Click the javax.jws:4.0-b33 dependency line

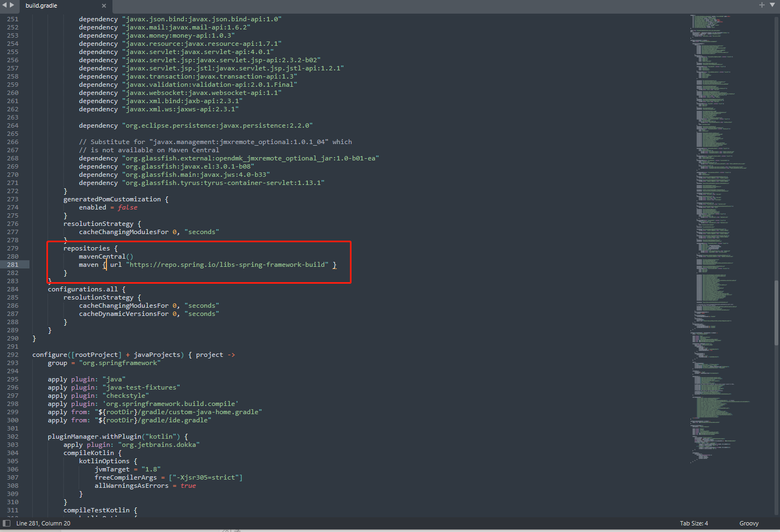click(x=174, y=175)
